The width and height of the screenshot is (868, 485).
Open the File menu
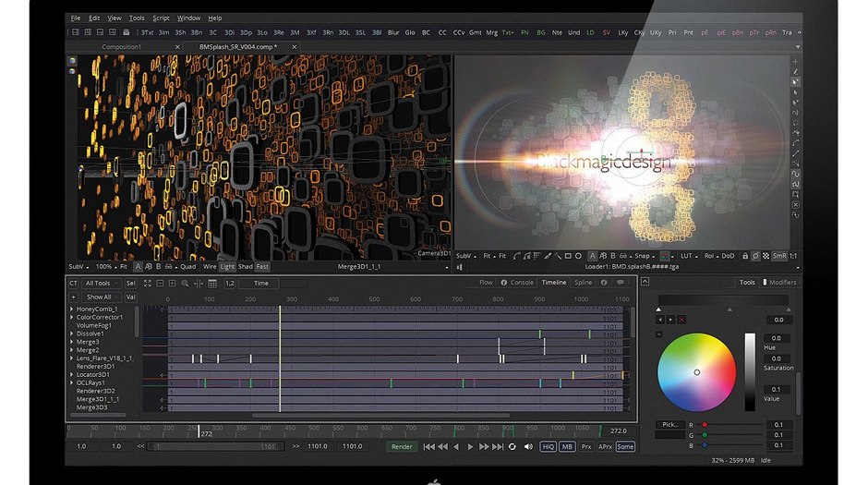click(x=76, y=18)
